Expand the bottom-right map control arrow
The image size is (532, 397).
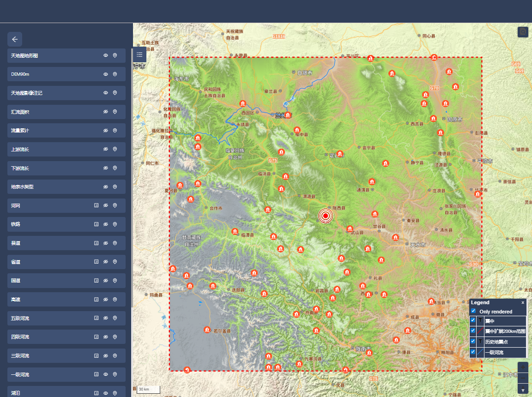pos(523,390)
